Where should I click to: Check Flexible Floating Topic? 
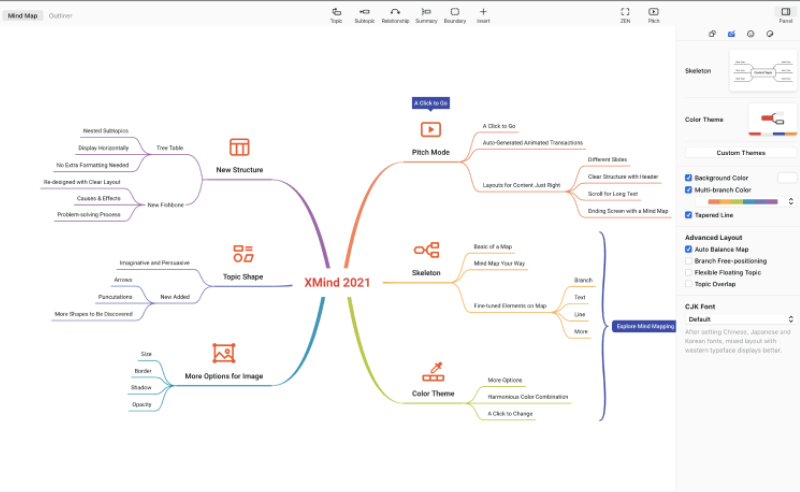[688, 273]
